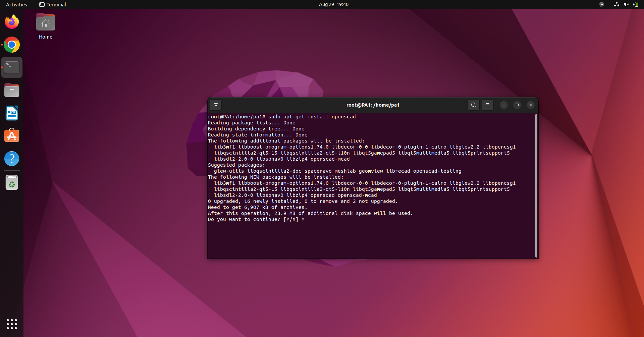This screenshot has height=337, width=644.
Task: Open the clock and calendar panel
Action: [333, 5]
